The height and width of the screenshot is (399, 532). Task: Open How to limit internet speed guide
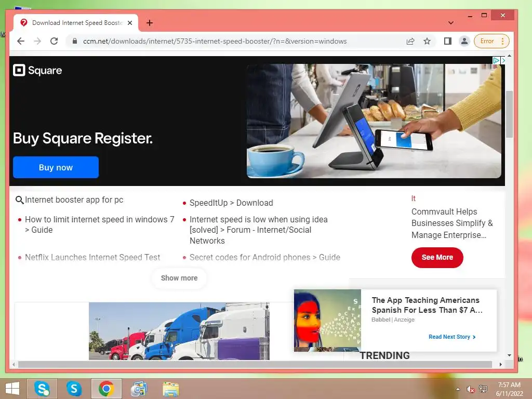pos(99,224)
